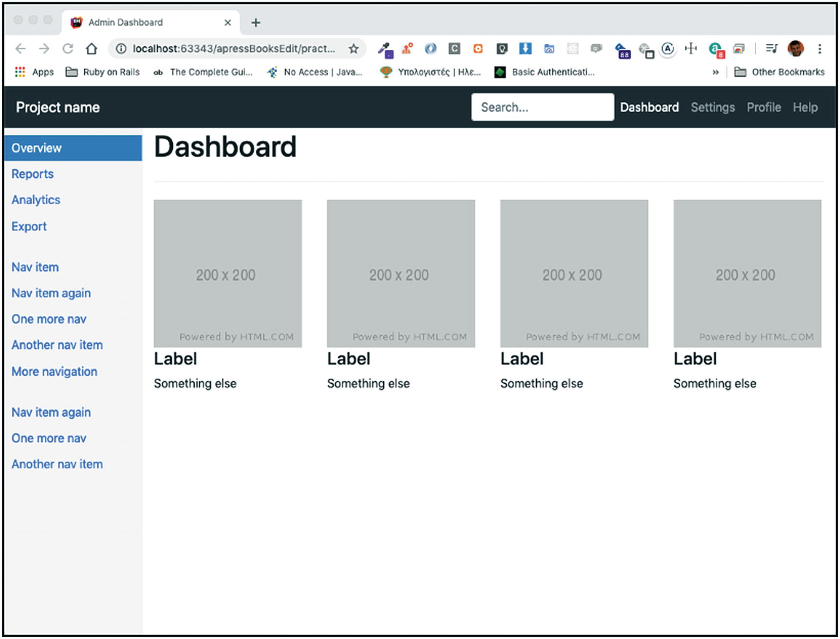Click the user profile avatar icon
840x639 pixels.
pyautogui.click(x=796, y=48)
